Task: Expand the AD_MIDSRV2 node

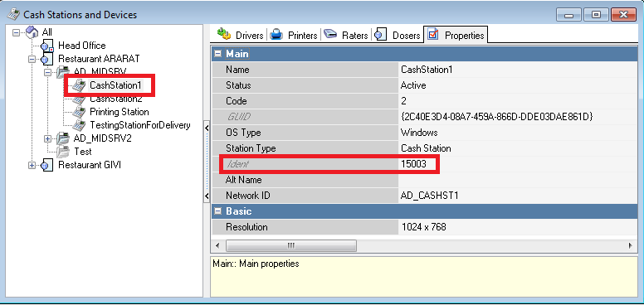Action: pyautogui.click(x=48, y=138)
